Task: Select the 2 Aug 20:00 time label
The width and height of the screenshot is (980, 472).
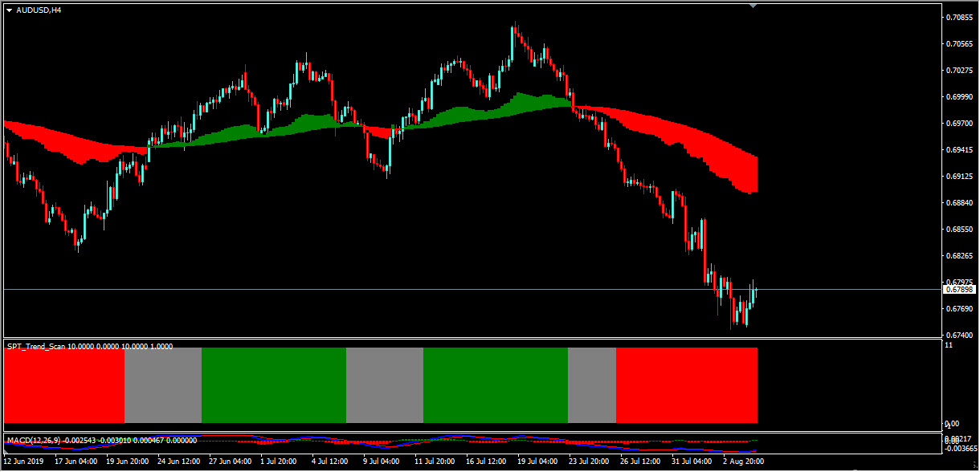Action: click(743, 462)
